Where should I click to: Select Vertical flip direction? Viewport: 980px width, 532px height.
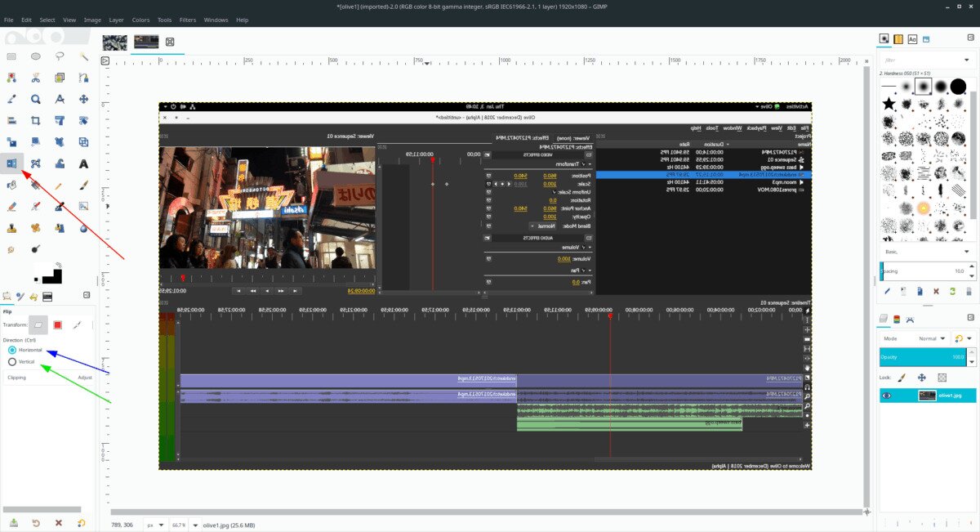[x=12, y=361]
